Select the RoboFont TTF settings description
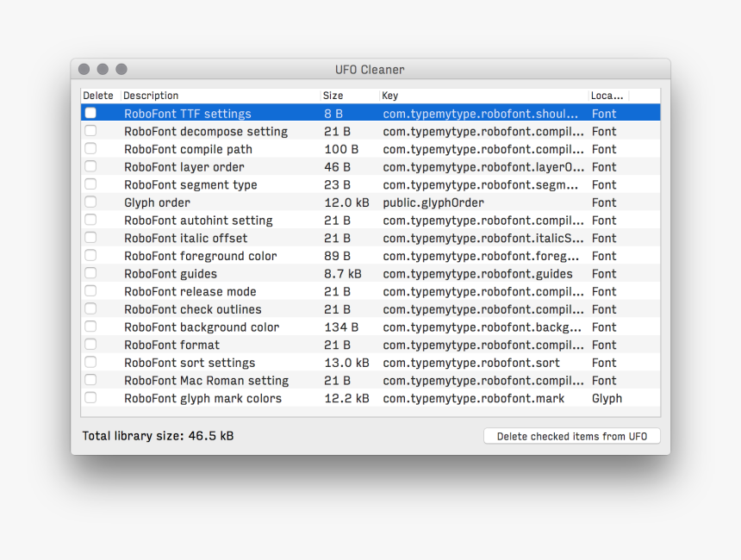741x560 pixels. 188,114
